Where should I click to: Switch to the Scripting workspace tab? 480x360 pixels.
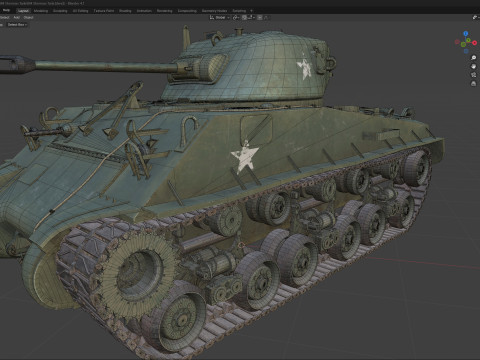coord(239,11)
